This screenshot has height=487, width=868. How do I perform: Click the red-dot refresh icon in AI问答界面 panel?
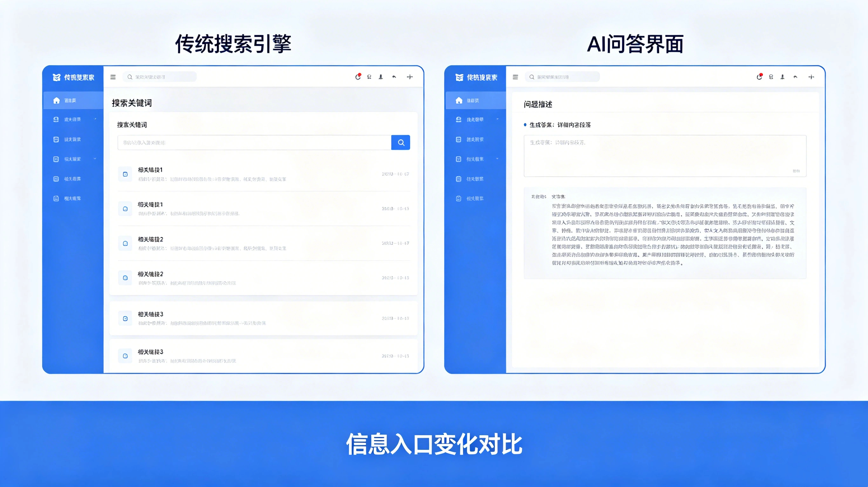click(759, 77)
